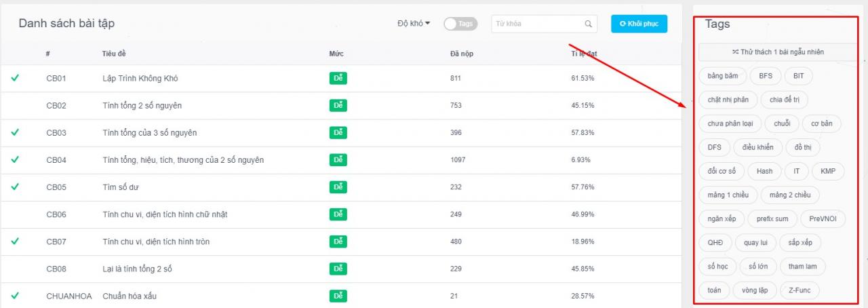Click the green checkmark beside CB01
The image size is (868, 308).
[15, 78]
